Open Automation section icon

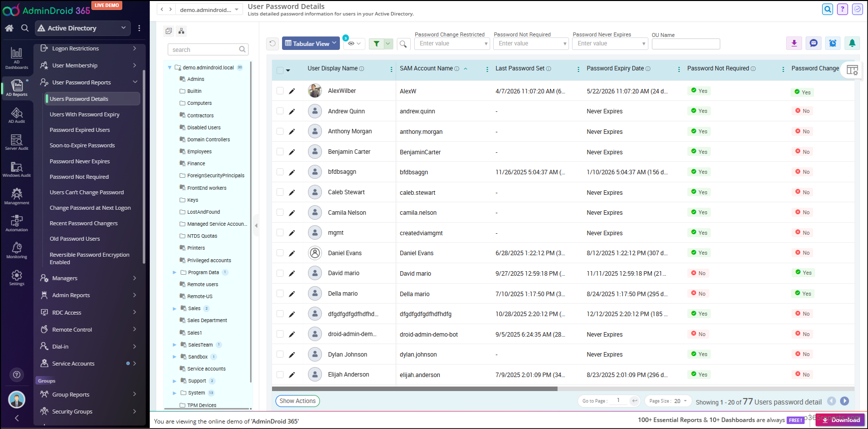(x=16, y=223)
